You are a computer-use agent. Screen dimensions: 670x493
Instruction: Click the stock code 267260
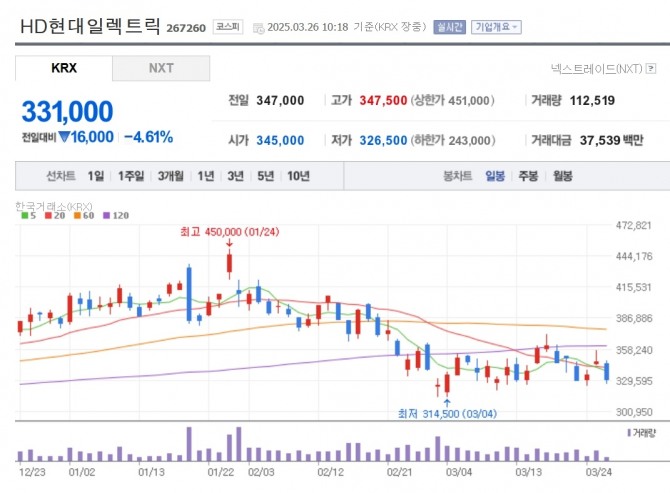[186, 28]
